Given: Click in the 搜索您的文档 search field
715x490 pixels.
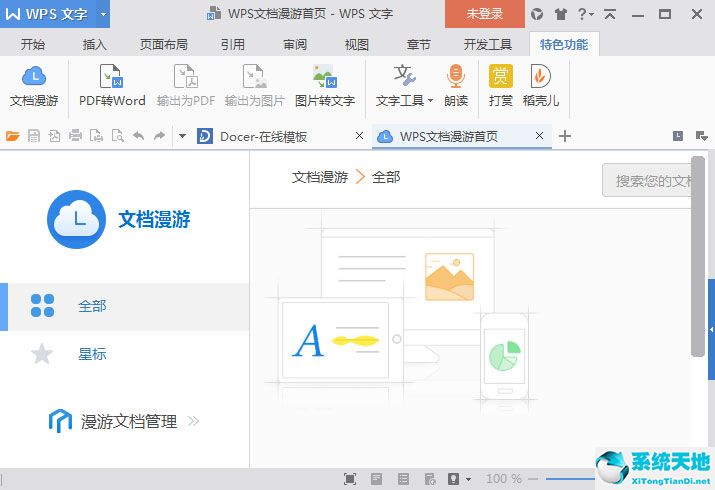Looking at the screenshot, I should 647,181.
